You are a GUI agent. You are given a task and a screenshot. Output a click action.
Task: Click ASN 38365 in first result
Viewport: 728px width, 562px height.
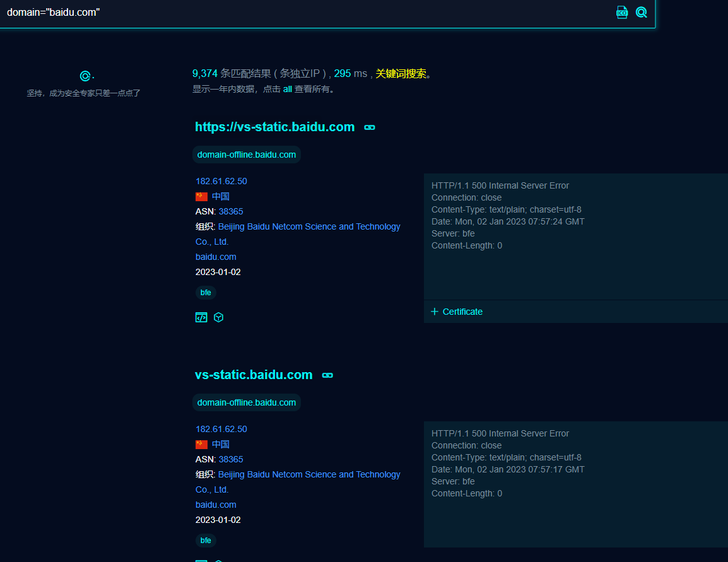click(231, 211)
